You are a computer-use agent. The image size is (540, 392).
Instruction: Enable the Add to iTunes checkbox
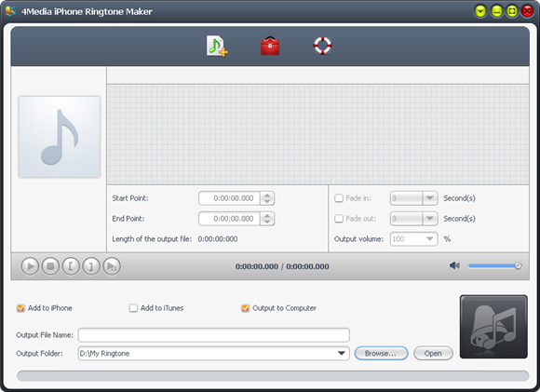133,308
